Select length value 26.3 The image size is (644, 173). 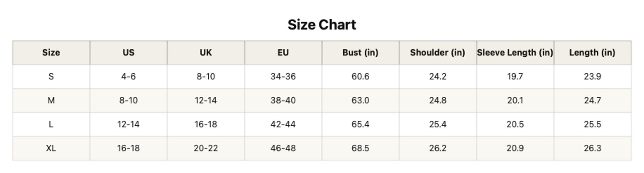(x=592, y=148)
